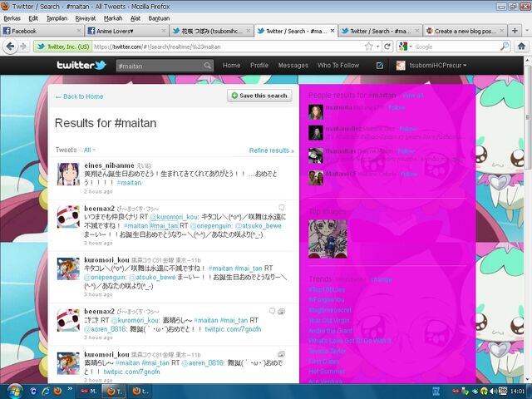Click media icon on second beemax2 tweet
Image resolution: width=532 pixels, height=399 pixels.
click(x=281, y=311)
